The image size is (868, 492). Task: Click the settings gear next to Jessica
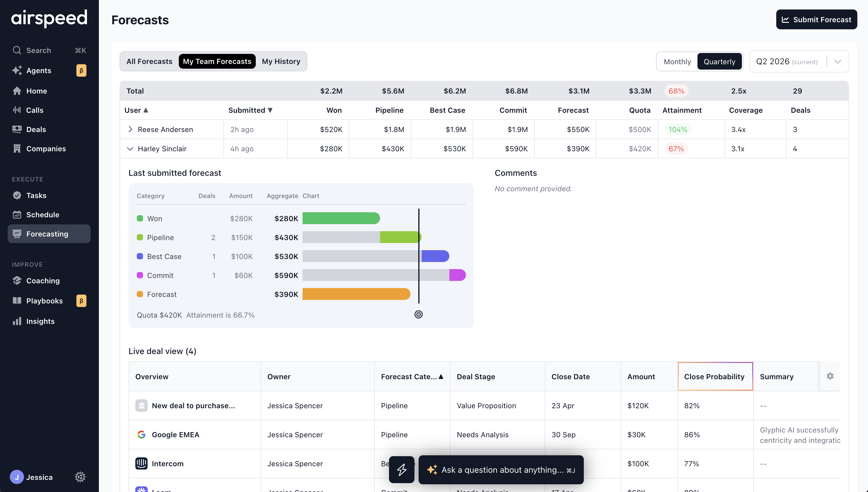click(x=80, y=477)
